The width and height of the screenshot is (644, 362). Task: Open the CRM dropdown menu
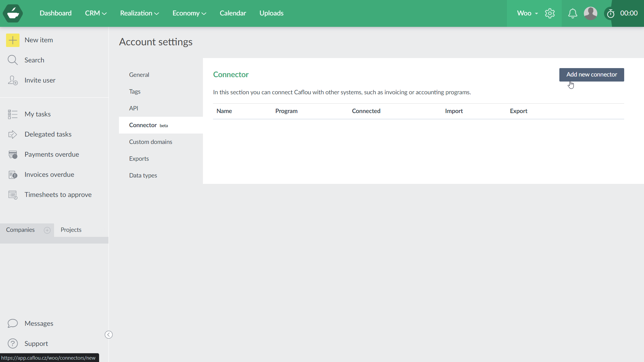(x=95, y=13)
